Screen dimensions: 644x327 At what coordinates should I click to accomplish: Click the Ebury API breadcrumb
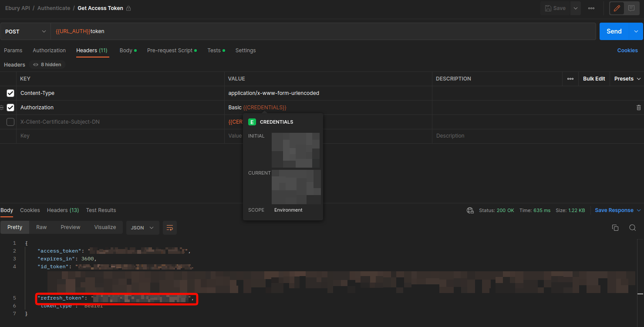click(x=17, y=8)
